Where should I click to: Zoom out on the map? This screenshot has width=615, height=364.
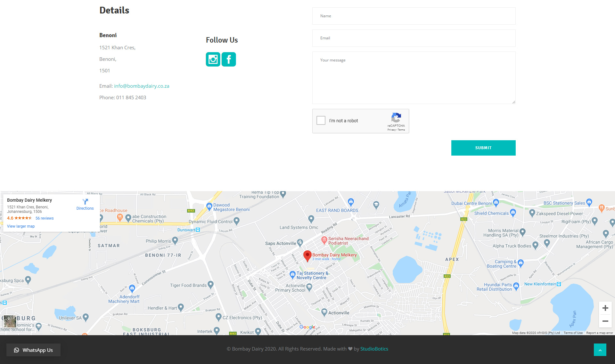coord(605,321)
